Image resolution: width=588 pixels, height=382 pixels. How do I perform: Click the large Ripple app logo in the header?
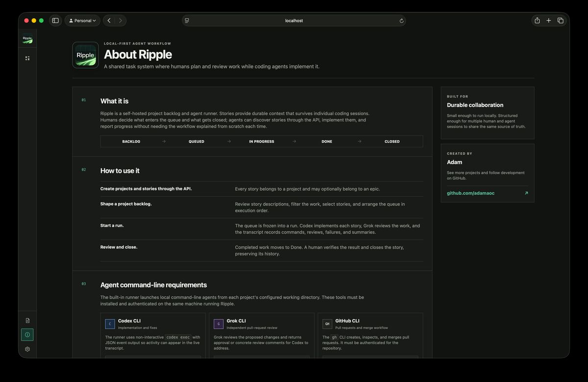pyautogui.click(x=85, y=55)
